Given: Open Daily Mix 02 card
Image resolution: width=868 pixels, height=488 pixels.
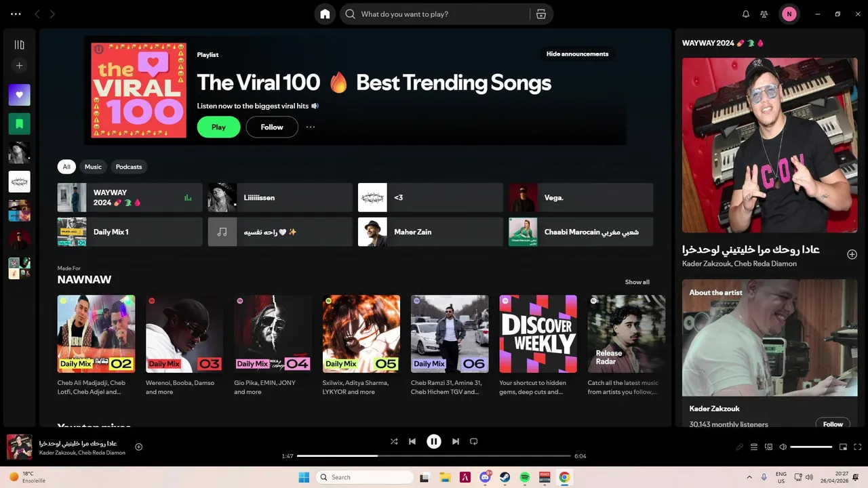Looking at the screenshot, I should pyautogui.click(x=96, y=346).
